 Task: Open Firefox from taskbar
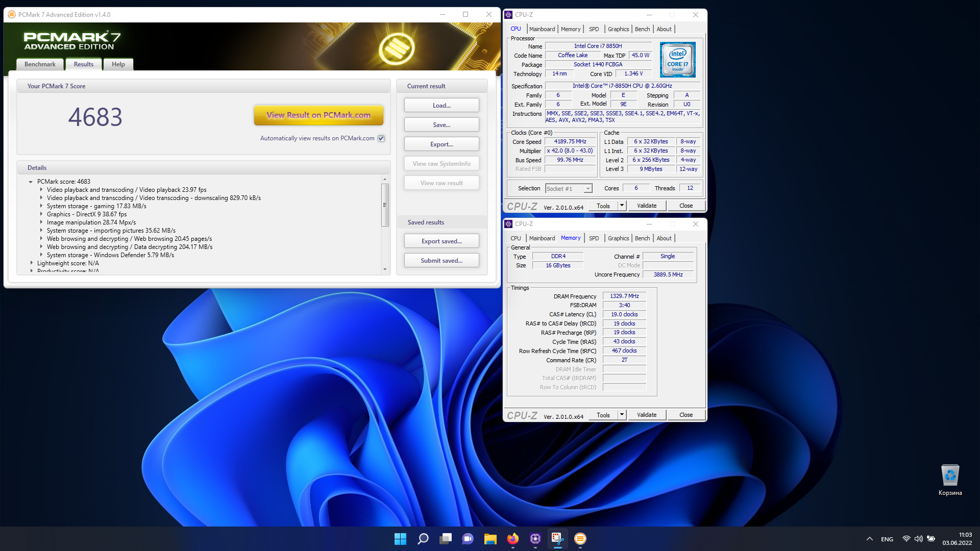[512, 539]
